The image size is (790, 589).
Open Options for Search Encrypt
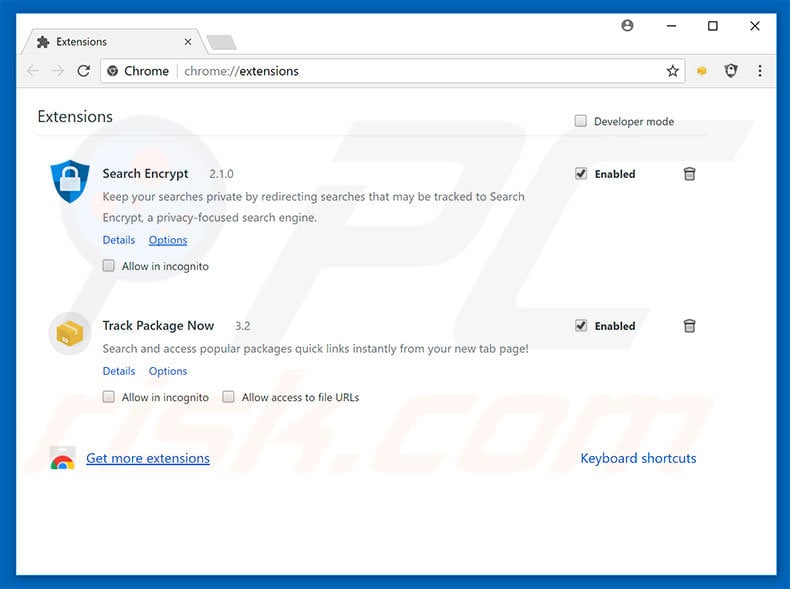[168, 240]
